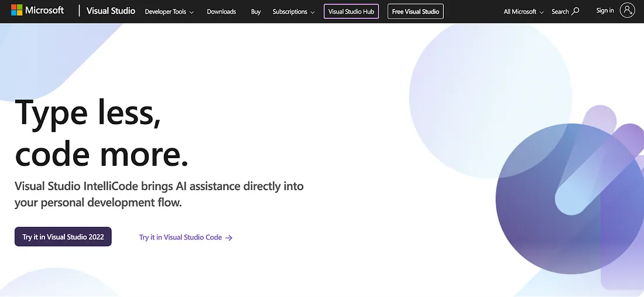This screenshot has width=644, height=297.
Task: Open the Buy menu item
Action: click(256, 12)
